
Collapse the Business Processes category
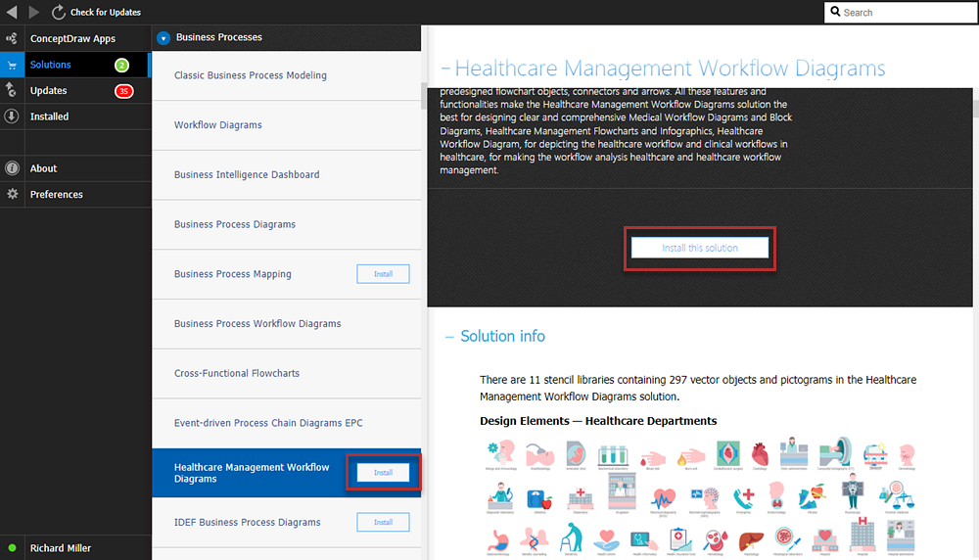163,38
